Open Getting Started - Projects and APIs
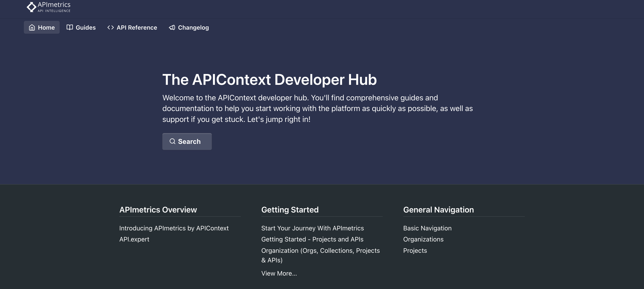 [x=312, y=239]
